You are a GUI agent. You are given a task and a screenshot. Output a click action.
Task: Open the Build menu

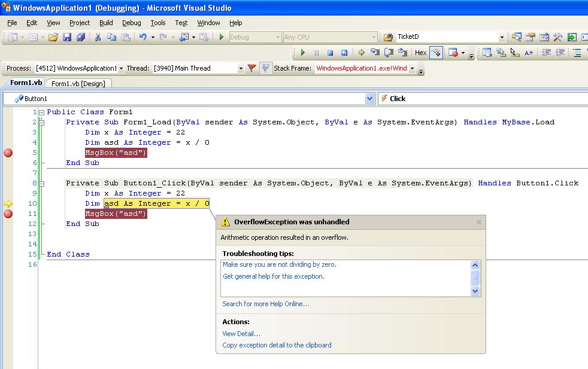click(106, 23)
